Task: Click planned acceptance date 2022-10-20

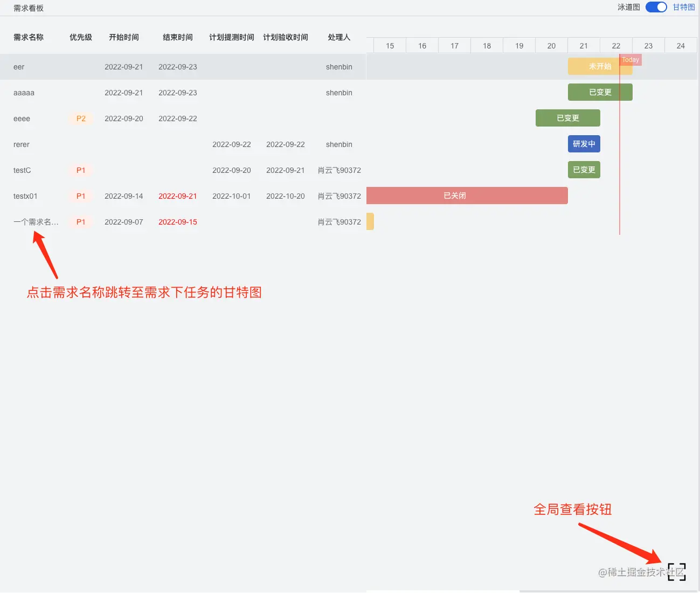Action: coord(286,196)
